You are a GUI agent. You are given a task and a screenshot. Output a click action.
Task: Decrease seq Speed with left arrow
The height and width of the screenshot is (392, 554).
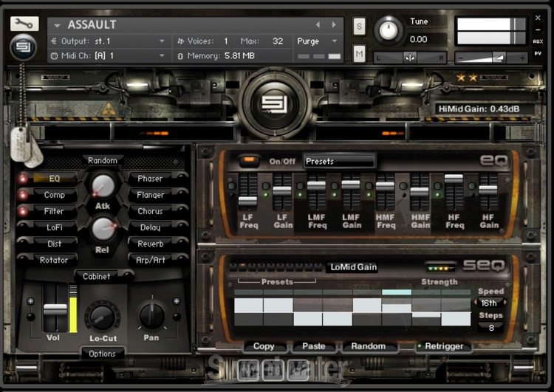click(476, 303)
